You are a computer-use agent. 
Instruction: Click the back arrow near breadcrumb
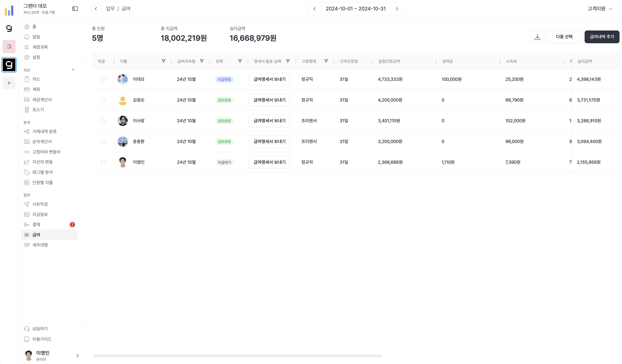[x=96, y=9]
